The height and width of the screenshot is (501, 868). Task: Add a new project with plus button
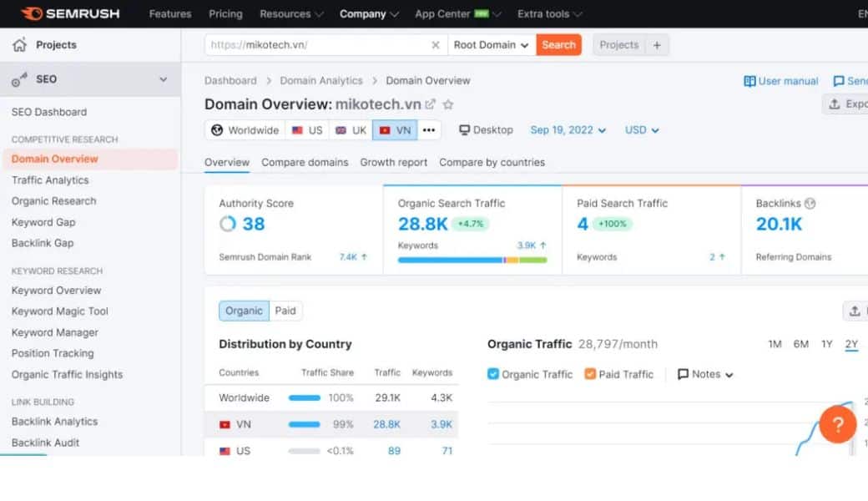tap(657, 45)
